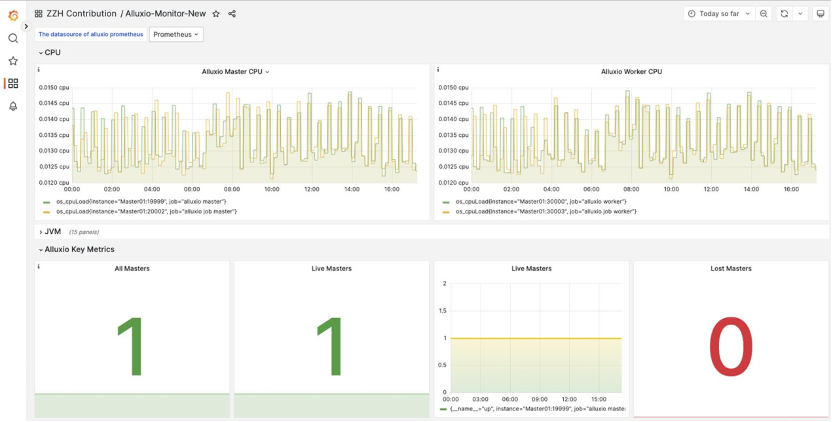Screen dimensions: 832x422
Task: Refresh the dashboard
Action: pyautogui.click(x=784, y=14)
